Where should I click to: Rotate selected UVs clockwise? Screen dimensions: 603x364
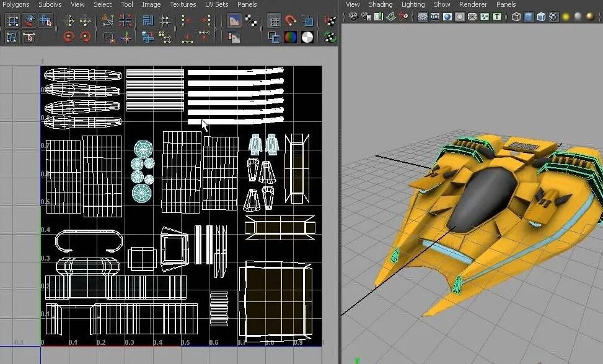coord(85,37)
